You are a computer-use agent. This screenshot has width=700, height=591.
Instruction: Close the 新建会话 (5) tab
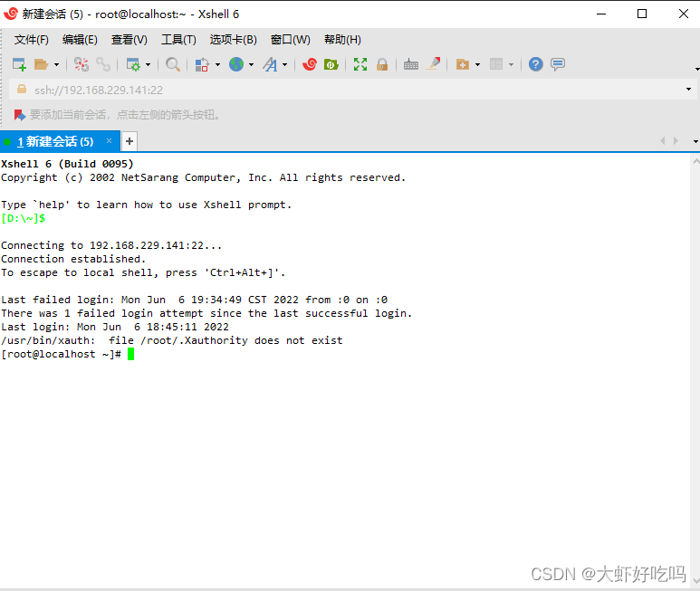coord(109,141)
